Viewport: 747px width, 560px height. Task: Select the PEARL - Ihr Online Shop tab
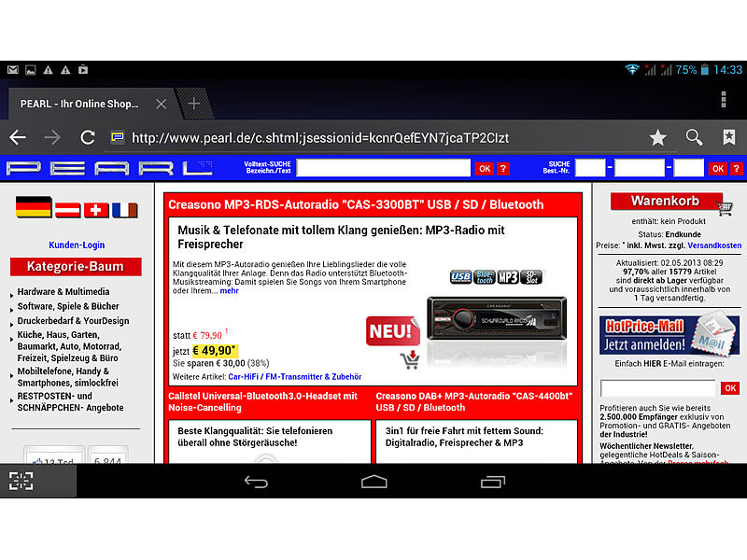pos(79,104)
